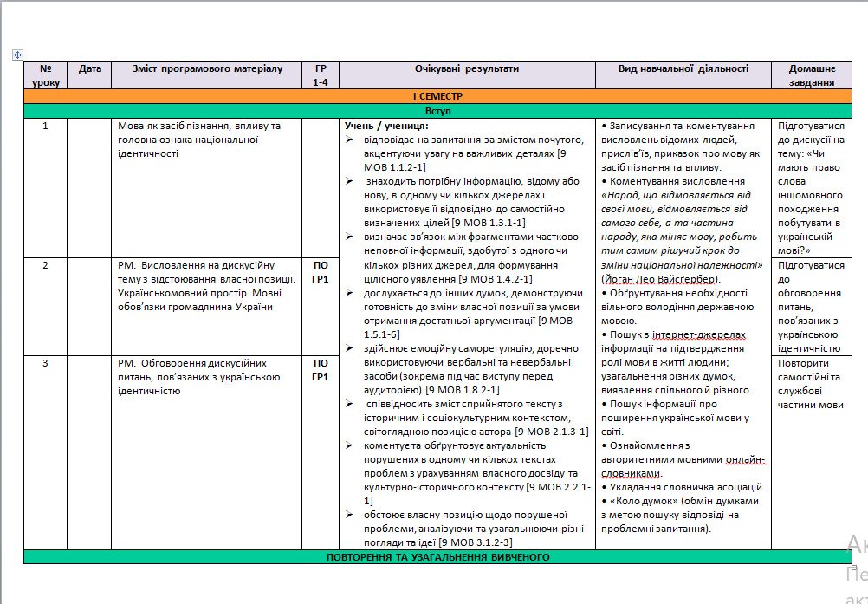
Task: Click homework 'Підготуватися до обговорення питань'
Action: click(x=811, y=307)
